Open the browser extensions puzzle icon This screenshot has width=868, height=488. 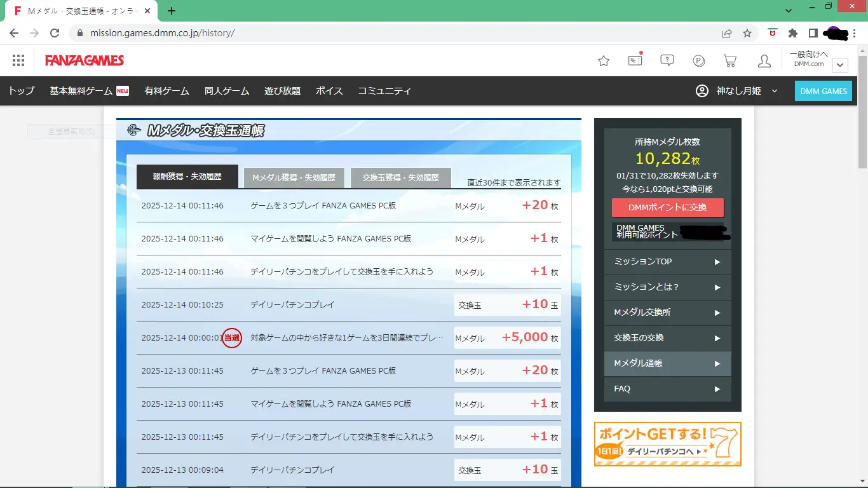792,33
